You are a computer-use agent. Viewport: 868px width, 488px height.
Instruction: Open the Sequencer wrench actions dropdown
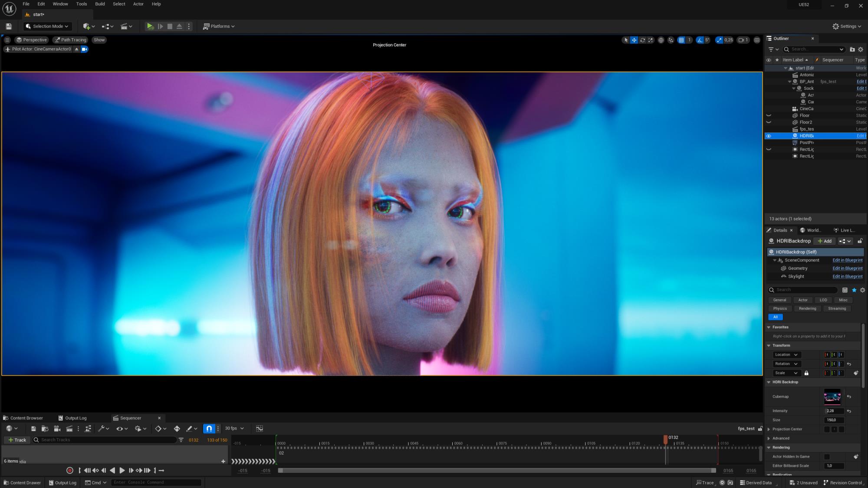tap(104, 429)
